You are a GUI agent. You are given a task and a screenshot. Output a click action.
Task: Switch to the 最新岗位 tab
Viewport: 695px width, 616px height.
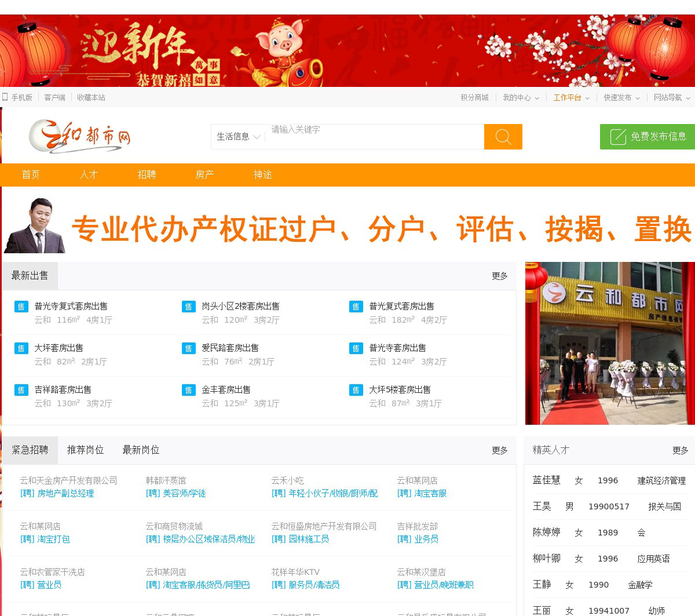pyautogui.click(x=141, y=450)
